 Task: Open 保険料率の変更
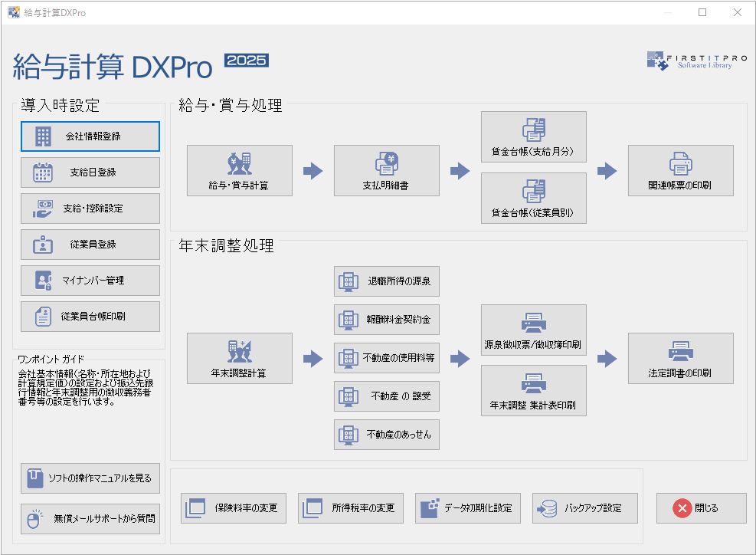click(234, 508)
